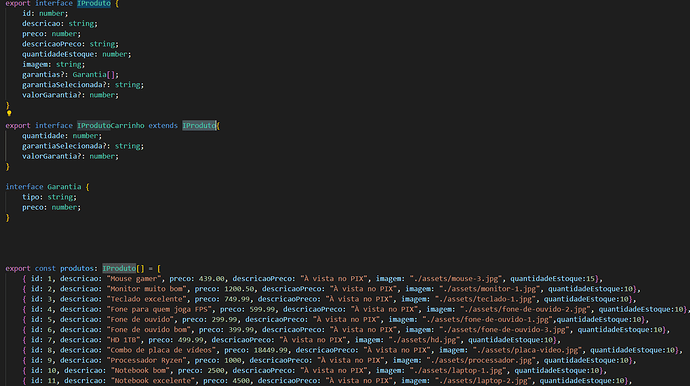The height and width of the screenshot is (386, 690).
Task: Click the "Fone de ouvido bom" string
Action: coord(149,330)
